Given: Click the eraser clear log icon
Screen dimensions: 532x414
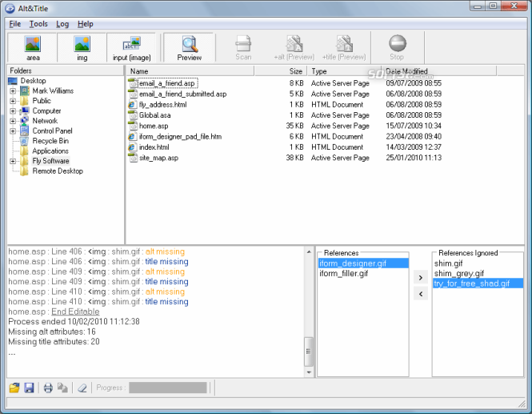Looking at the screenshot, I should [x=82, y=388].
